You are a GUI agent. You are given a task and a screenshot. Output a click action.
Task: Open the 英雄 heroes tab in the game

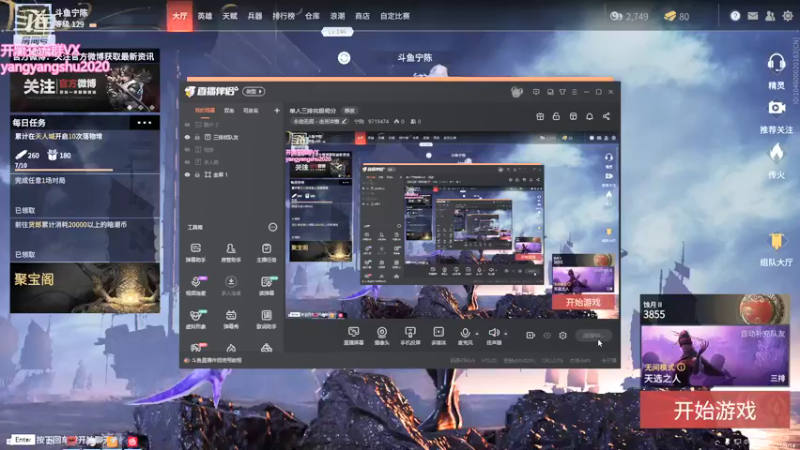tap(205, 16)
